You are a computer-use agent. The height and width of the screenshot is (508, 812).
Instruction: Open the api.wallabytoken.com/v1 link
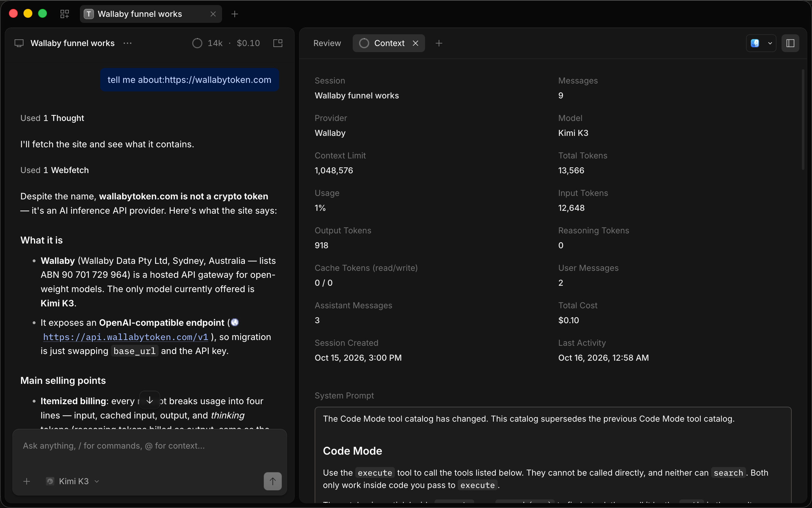pyautogui.click(x=126, y=337)
